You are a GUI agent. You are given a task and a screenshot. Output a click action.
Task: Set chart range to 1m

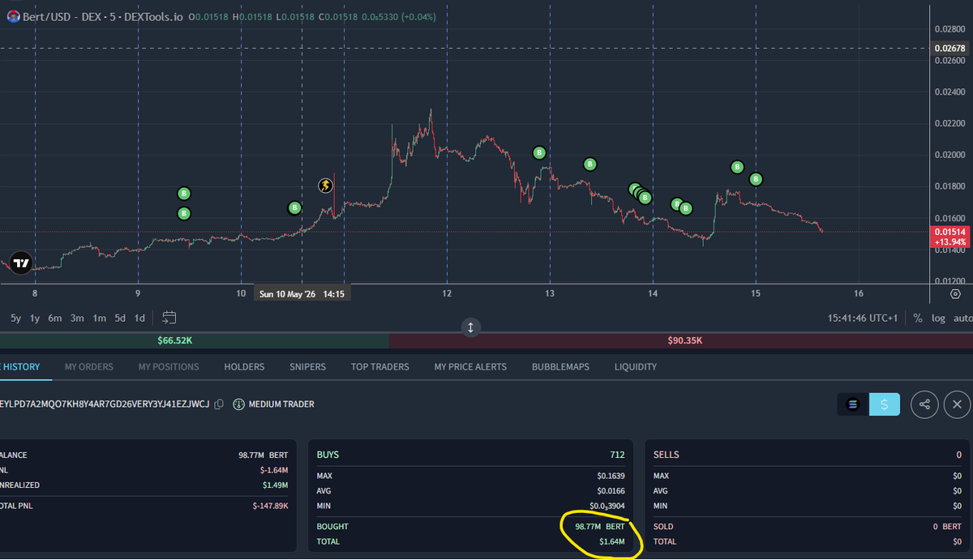tap(99, 318)
